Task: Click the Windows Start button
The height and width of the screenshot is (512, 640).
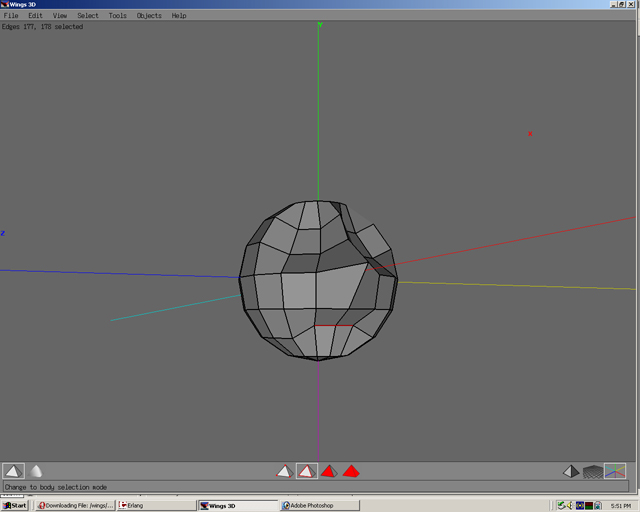Action: click(15, 505)
